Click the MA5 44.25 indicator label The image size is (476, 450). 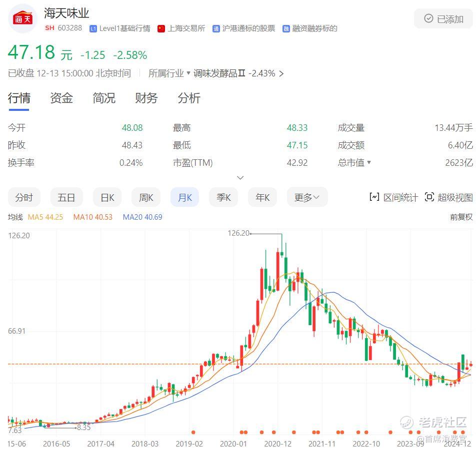pyautogui.click(x=45, y=217)
